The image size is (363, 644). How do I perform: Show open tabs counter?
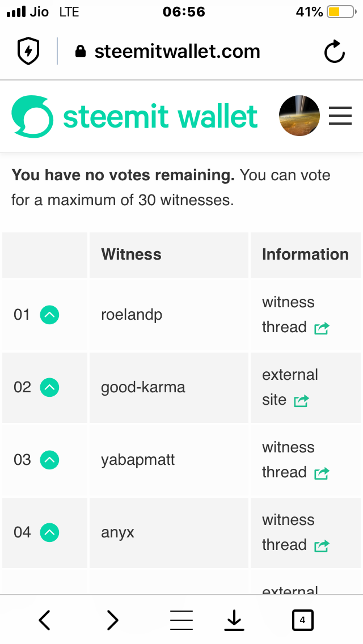click(x=302, y=620)
